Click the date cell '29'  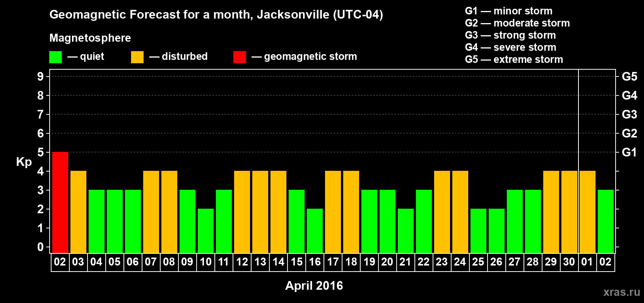(x=551, y=262)
